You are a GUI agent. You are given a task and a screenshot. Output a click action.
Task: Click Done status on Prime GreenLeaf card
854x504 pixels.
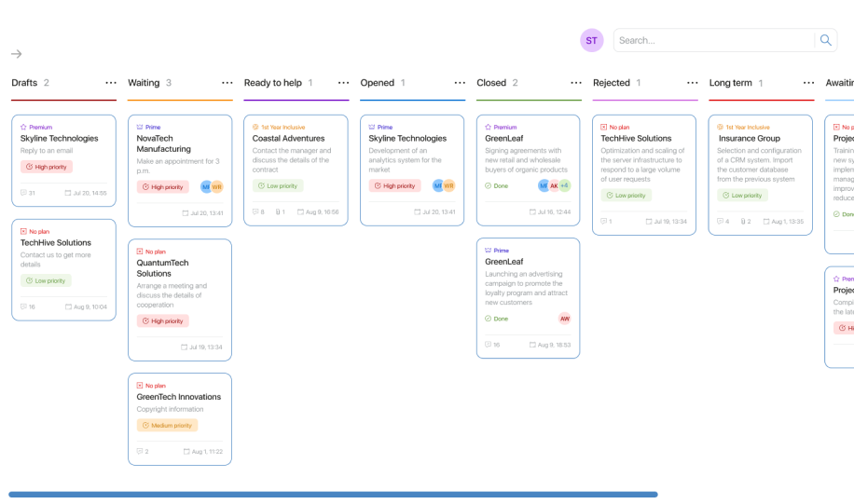click(496, 319)
